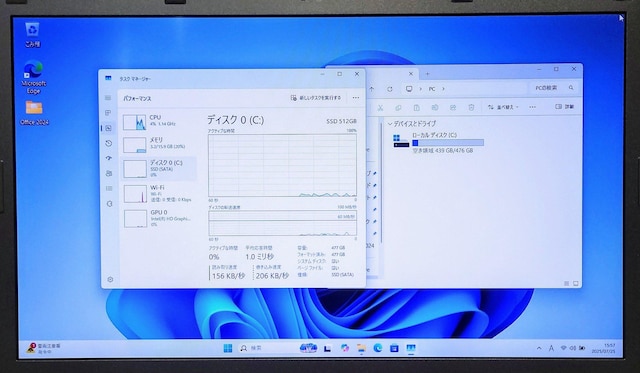Open Task Manager settings gear
Screen dimensions: 640x373
point(110,280)
